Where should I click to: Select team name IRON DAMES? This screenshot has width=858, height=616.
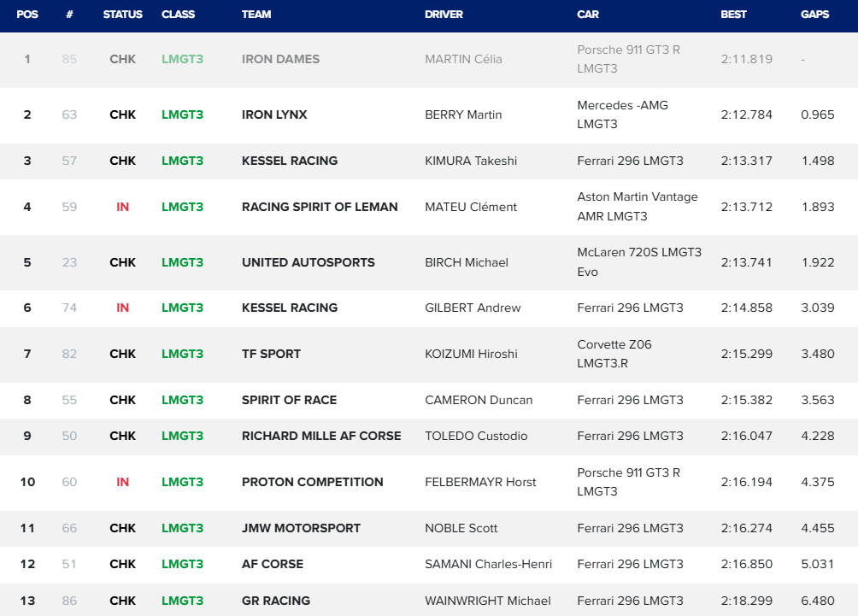coord(280,59)
